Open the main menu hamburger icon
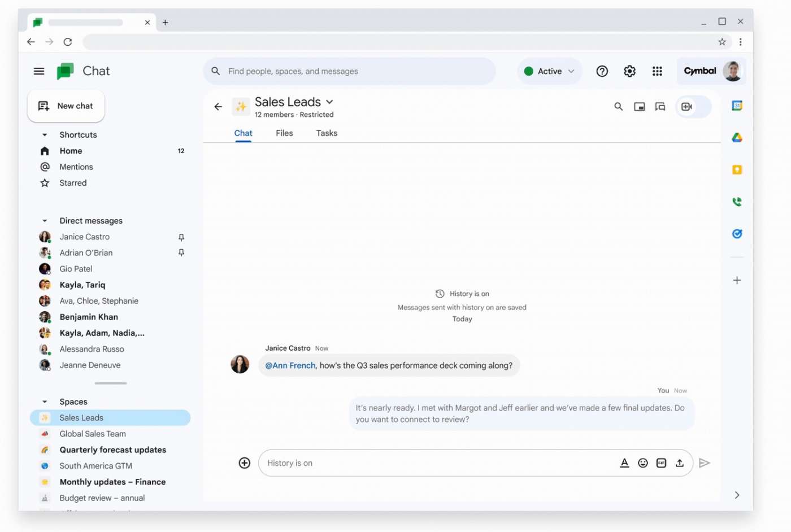This screenshot has width=791, height=532. click(39, 71)
